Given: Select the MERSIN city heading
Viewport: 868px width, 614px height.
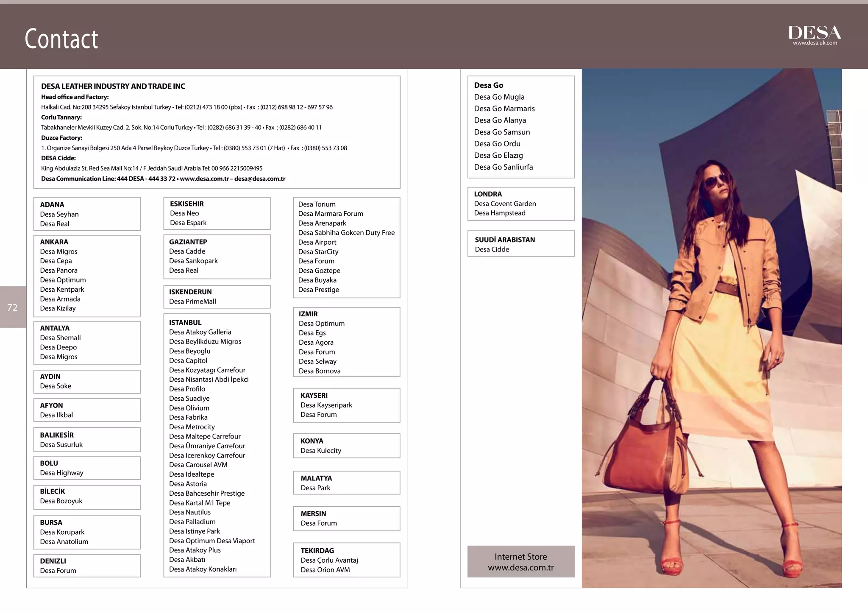Looking at the screenshot, I should [314, 514].
